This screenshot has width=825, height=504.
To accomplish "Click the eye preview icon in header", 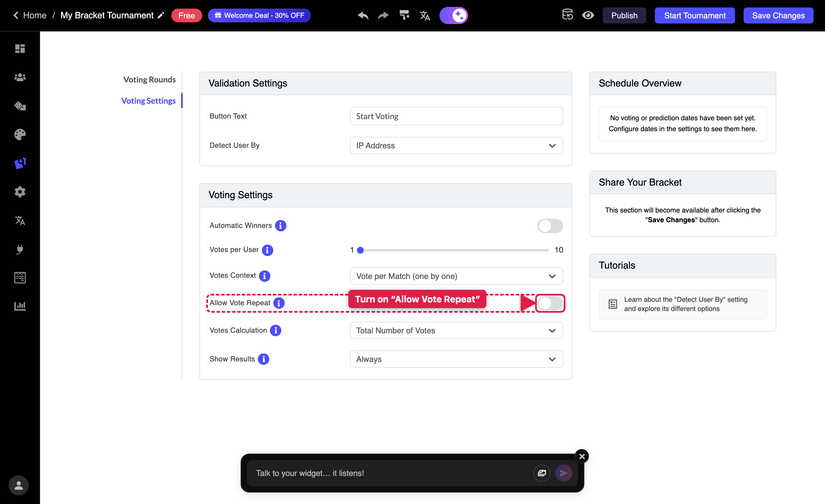I will click(x=588, y=15).
